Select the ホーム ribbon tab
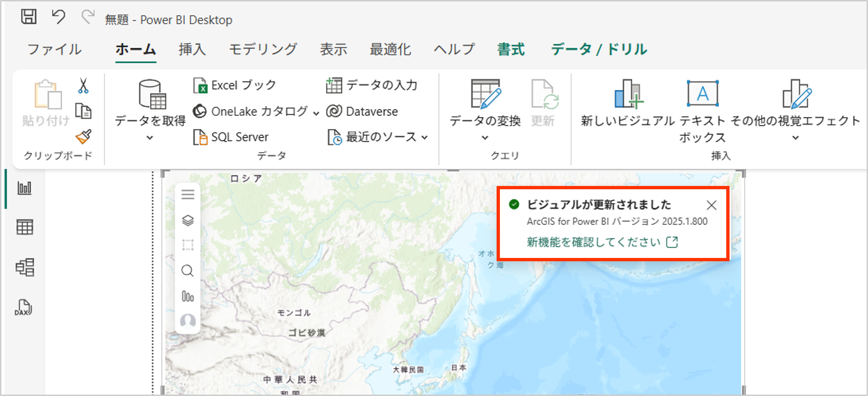This screenshot has width=868, height=396. [135, 50]
